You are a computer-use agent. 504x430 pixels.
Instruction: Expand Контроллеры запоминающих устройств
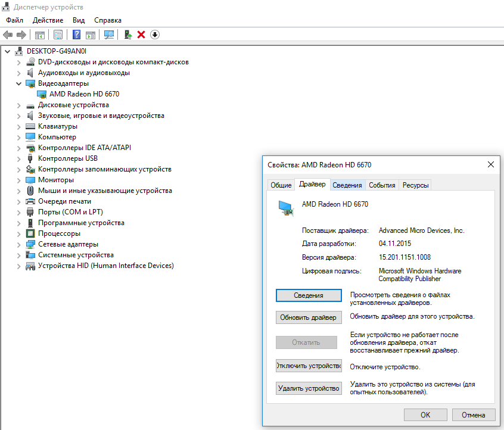pyautogui.click(x=18, y=170)
